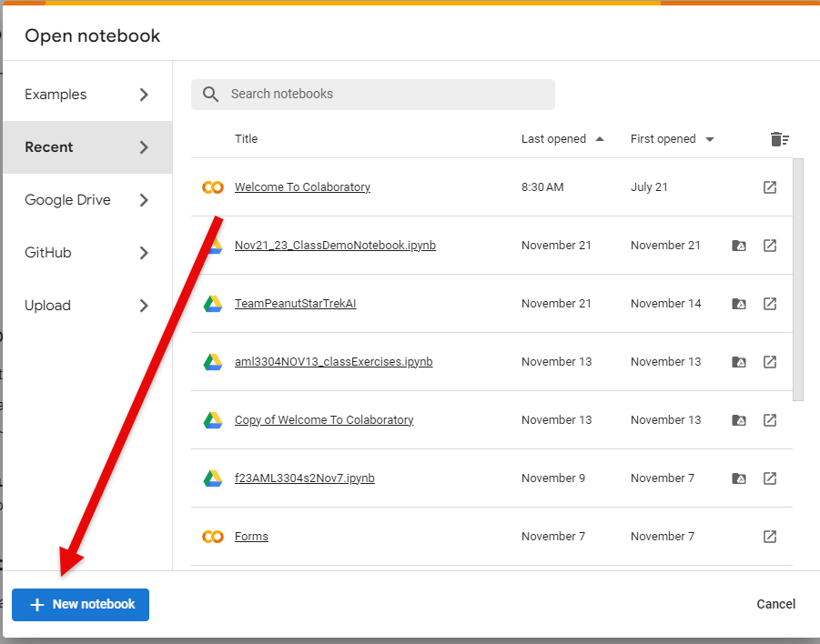Click the trash filter icon in the header
Viewport: 820px width, 644px height.
779,139
